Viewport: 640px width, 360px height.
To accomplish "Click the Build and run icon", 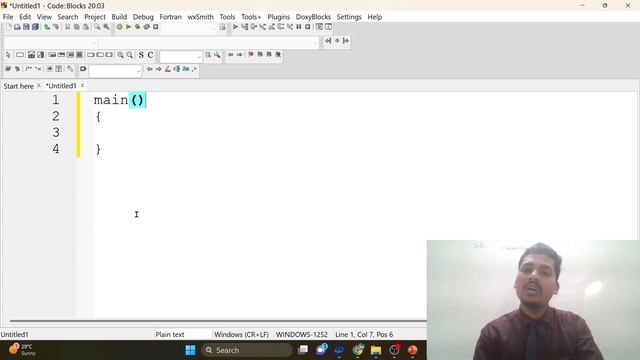I will coord(138,27).
